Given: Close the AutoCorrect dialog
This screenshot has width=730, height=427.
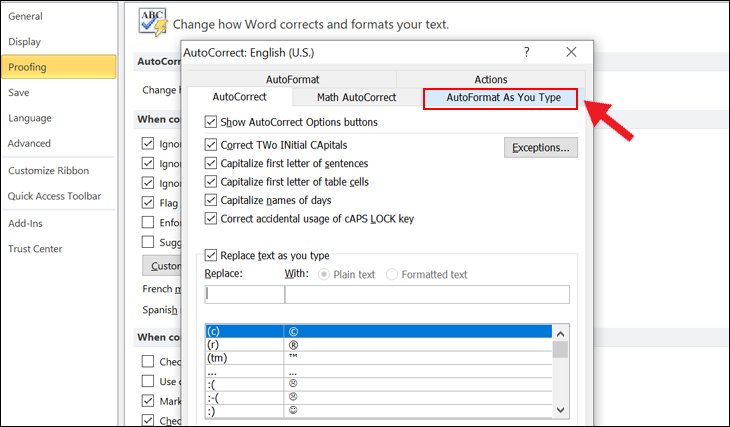Looking at the screenshot, I should tap(571, 52).
